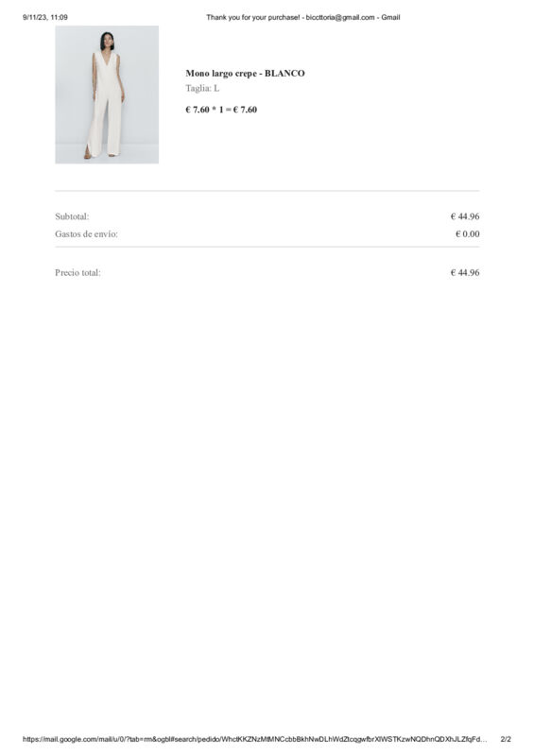
Task: Click the '€ 7.60 * 1 = € 7.60' price line
Action: click(221, 110)
